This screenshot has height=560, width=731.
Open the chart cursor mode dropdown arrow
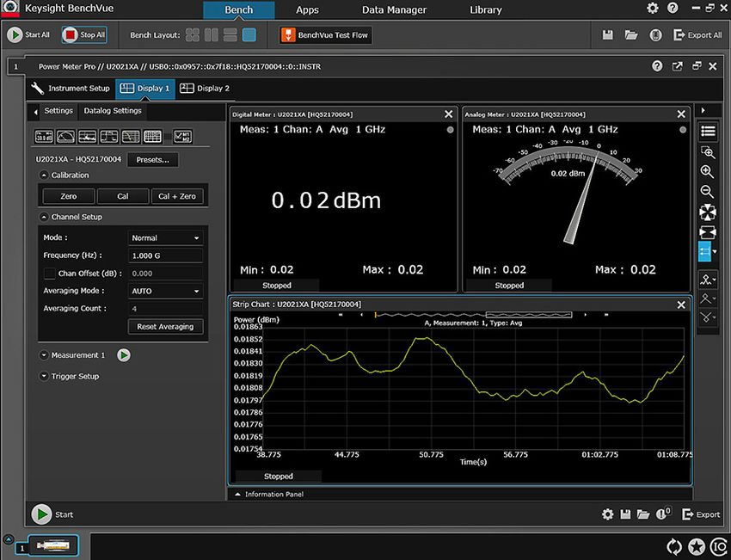(x=715, y=252)
